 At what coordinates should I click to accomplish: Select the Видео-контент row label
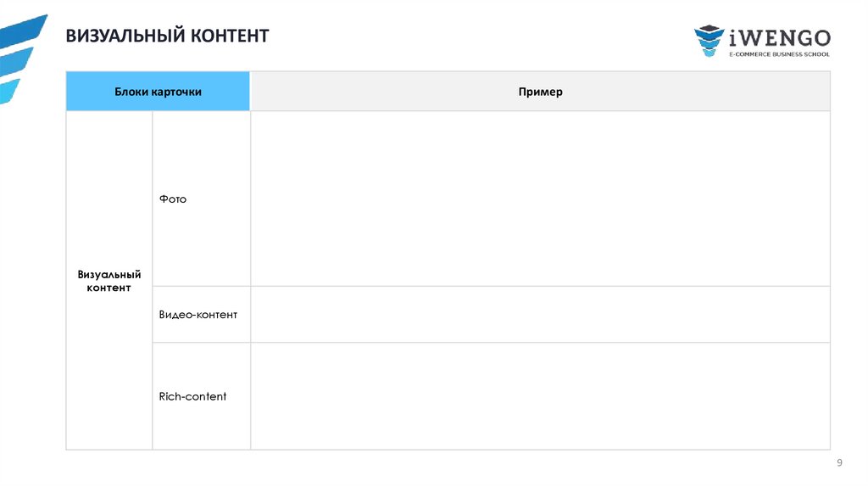tap(198, 315)
